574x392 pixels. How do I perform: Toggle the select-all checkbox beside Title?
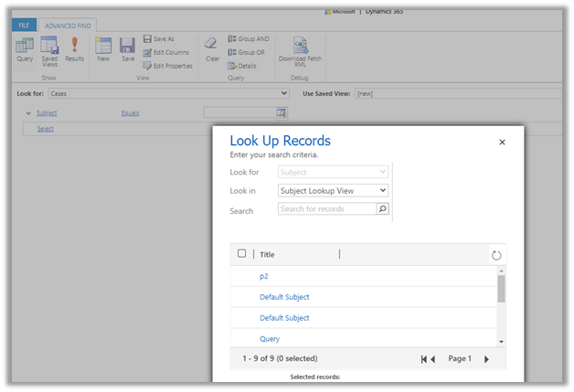click(242, 254)
